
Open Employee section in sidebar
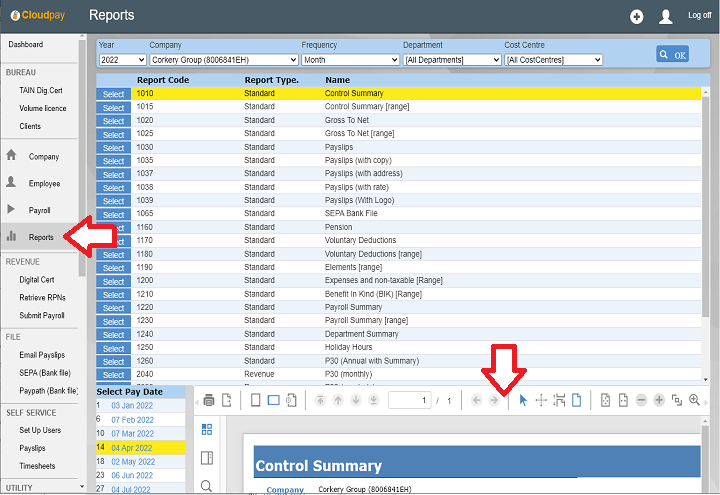(44, 184)
